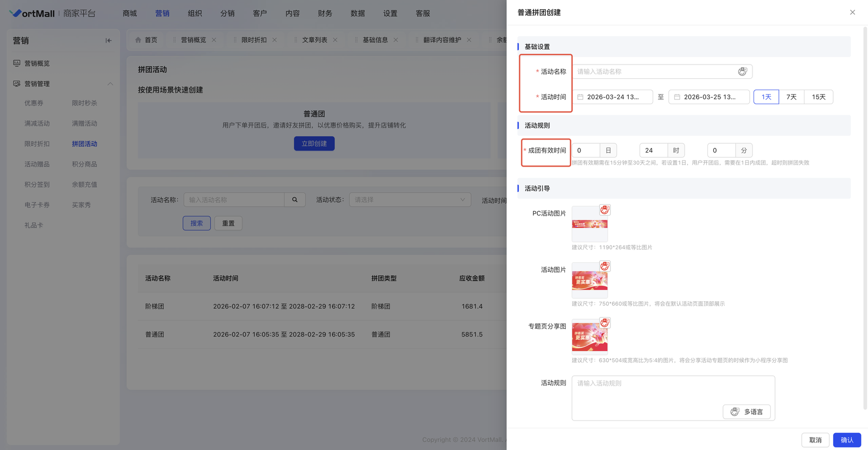The image size is (868, 450).
Task: Click the 活动图片 thumbnail
Action: point(589,281)
